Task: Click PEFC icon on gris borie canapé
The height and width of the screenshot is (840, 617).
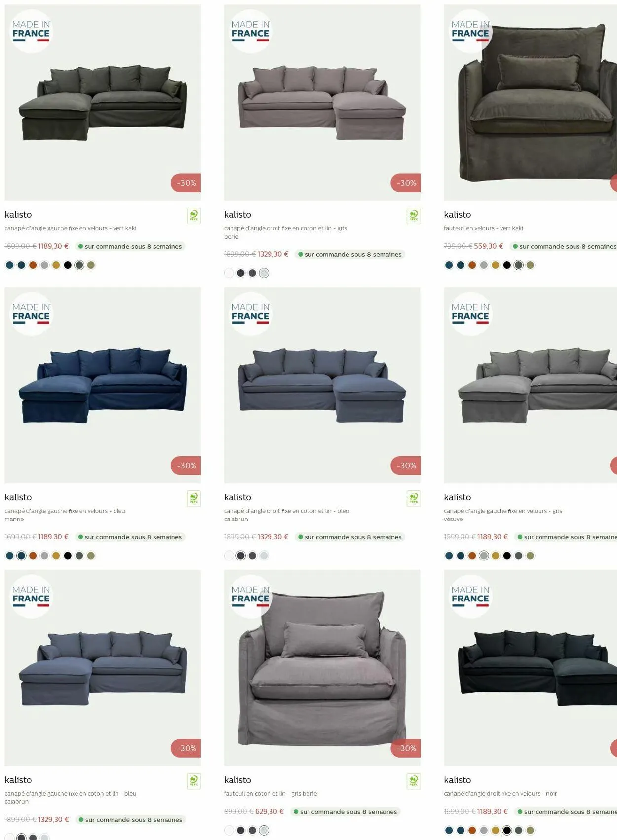Action: tap(414, 216)
